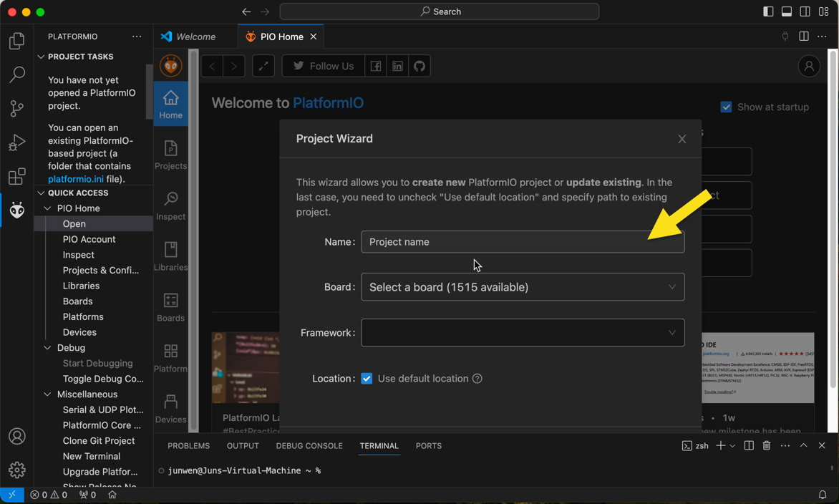Image resolution: width=839 pixels, height=504 pixels.
Task: Click Clone Git Project in Quick Access
Action: [x=99, y=441]
